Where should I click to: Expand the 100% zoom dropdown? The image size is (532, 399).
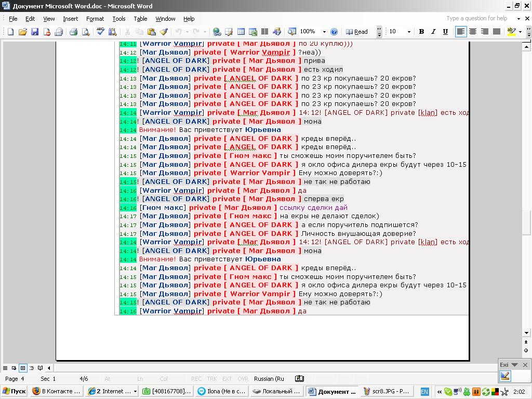coord(324,32)
